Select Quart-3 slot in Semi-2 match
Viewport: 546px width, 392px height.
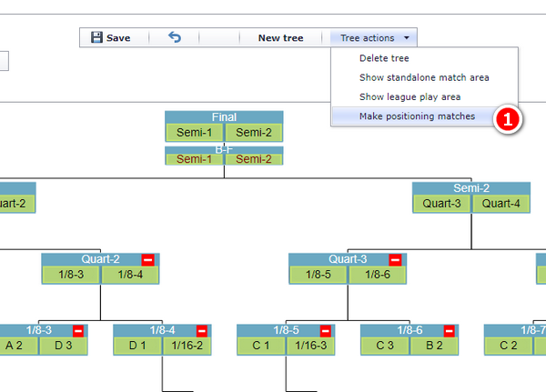[441, 204]
